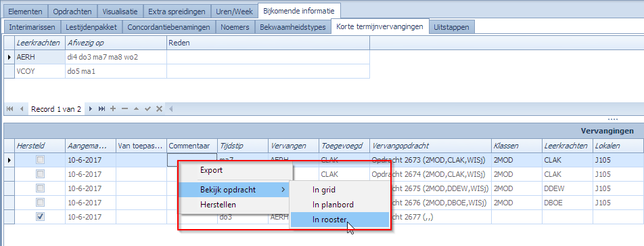This screenshot has height=246, width=644.
Task: Open Lestijdenpakket subtab
Action: 91,28
